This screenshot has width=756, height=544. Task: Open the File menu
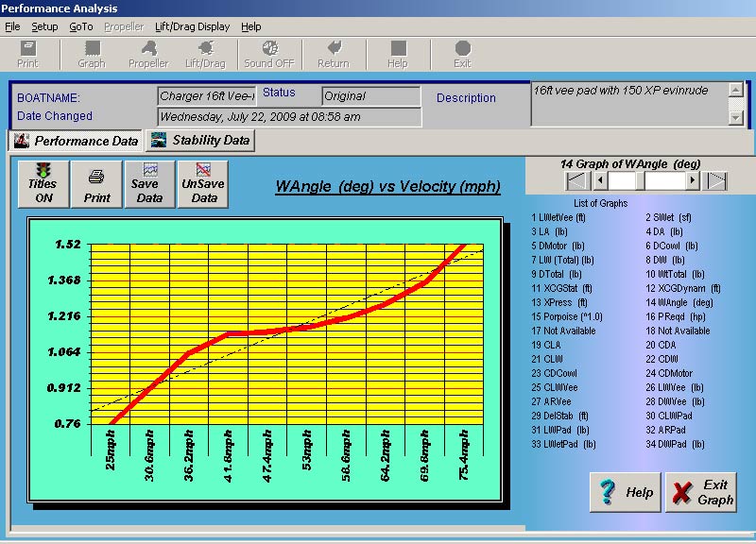[x=12, y=26]
